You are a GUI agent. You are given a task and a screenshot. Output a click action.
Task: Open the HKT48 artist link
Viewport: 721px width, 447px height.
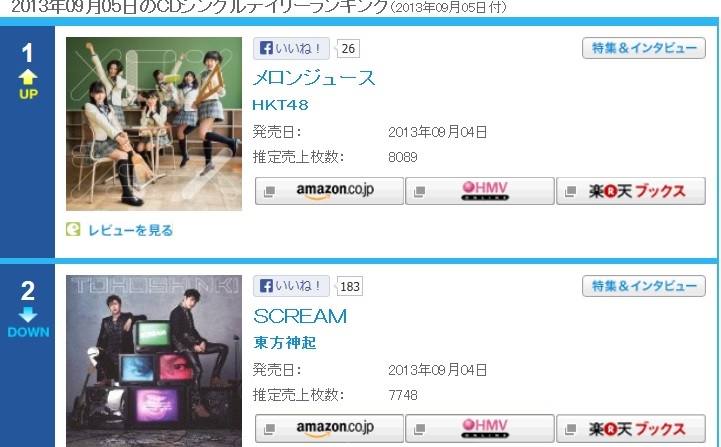pyautogui.click(x=280, y=105)
